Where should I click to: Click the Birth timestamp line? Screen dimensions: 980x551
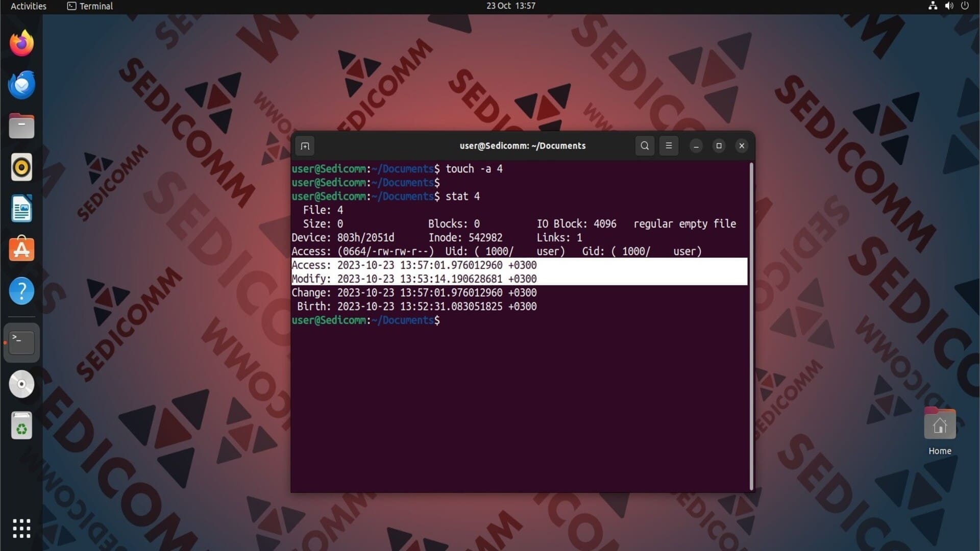click(x=417, y=307)
